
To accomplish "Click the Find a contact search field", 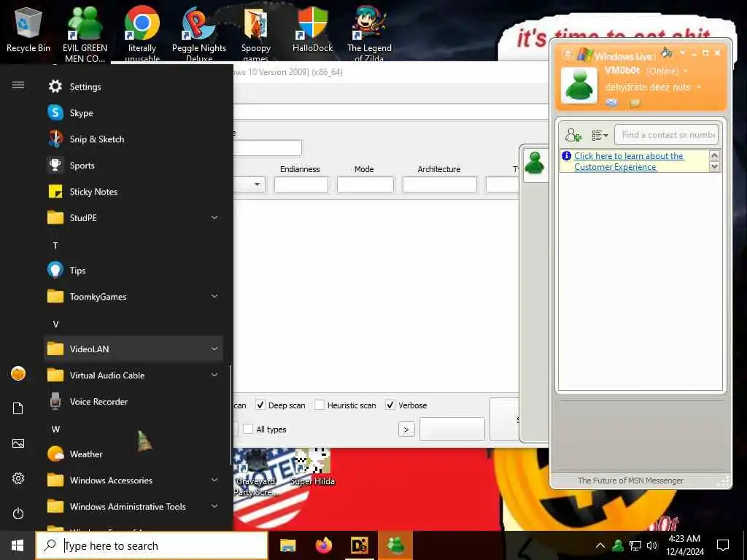I will tap(667, 135).
